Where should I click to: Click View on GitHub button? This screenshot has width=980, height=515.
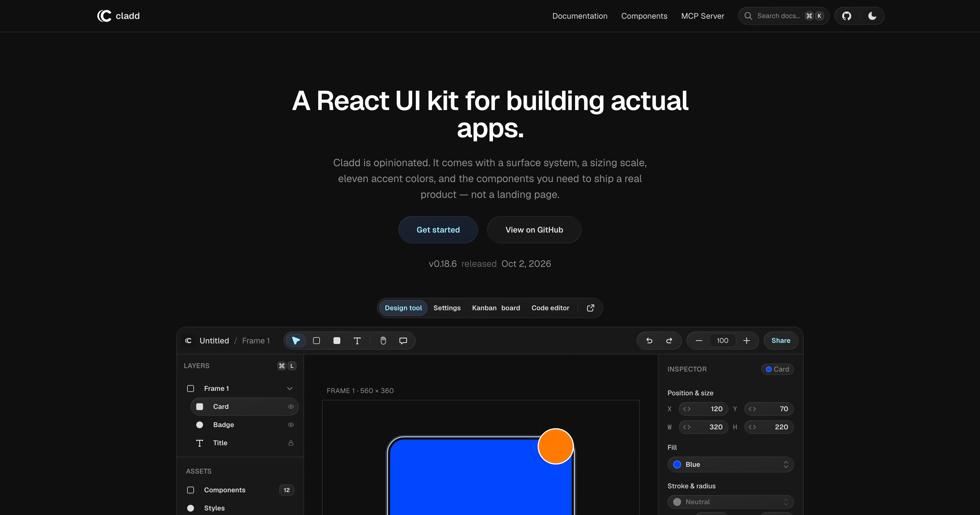click(x=534, y=230)
